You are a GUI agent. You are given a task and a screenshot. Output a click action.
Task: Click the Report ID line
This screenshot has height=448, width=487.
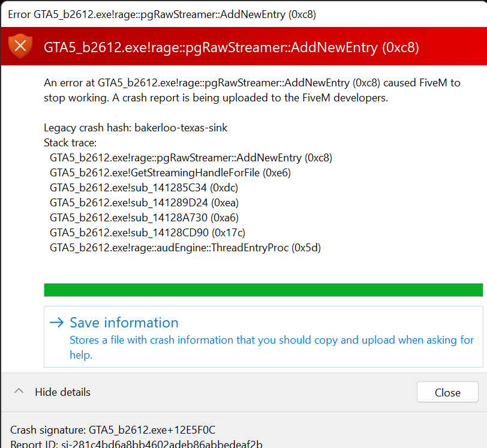coord(136,444)
